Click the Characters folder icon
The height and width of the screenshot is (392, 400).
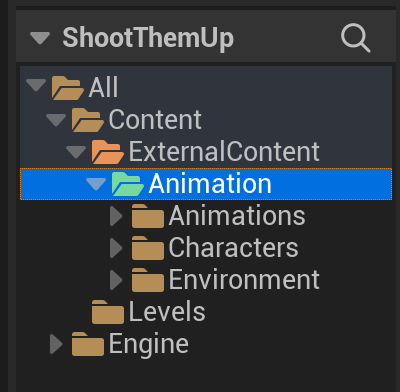pos(148,248)
